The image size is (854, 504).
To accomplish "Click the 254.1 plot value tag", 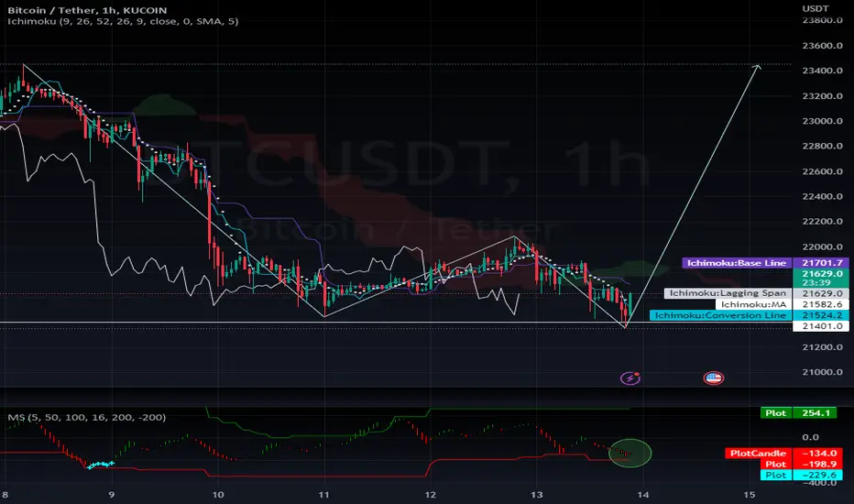I will click(x=816, y=413).
